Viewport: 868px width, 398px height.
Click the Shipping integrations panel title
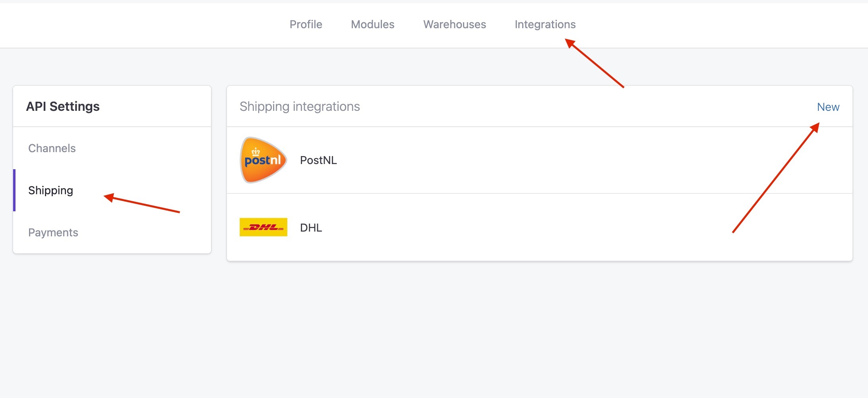click(x=300, y=106)
